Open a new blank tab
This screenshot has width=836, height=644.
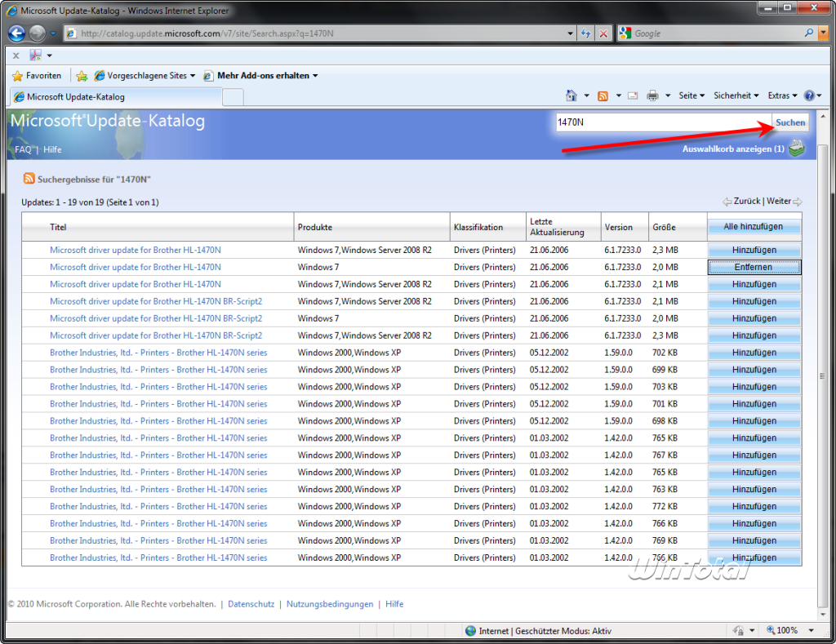pyautogui.click(x=233, y=98)
